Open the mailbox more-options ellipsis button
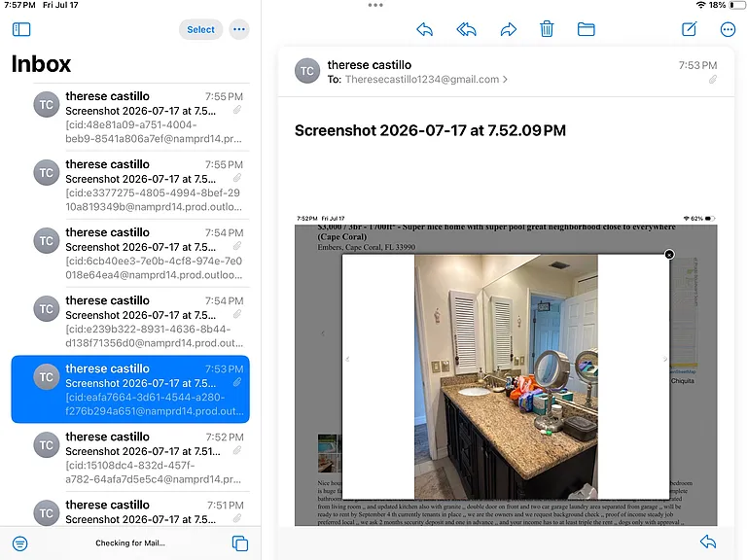This screenshot has height=560, width=747. click(239, 29)
